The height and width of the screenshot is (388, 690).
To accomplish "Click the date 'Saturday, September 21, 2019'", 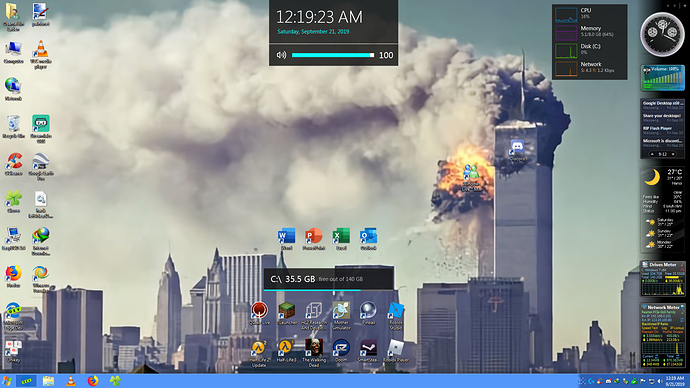I will 313,32.
